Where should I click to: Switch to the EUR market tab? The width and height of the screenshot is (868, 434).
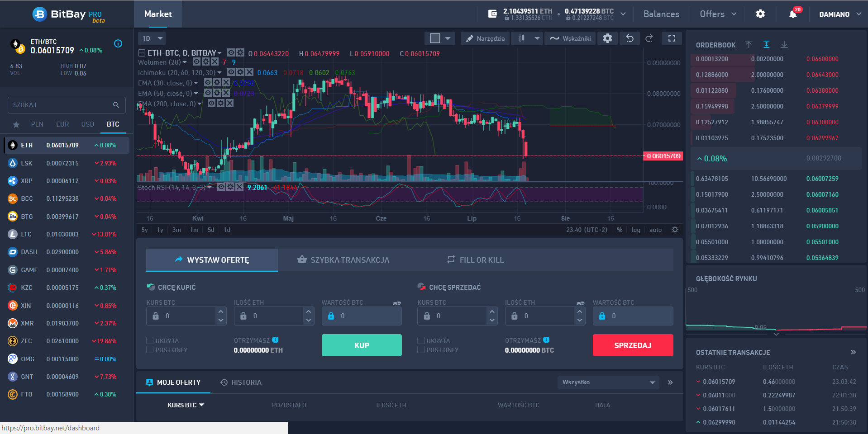62,124
